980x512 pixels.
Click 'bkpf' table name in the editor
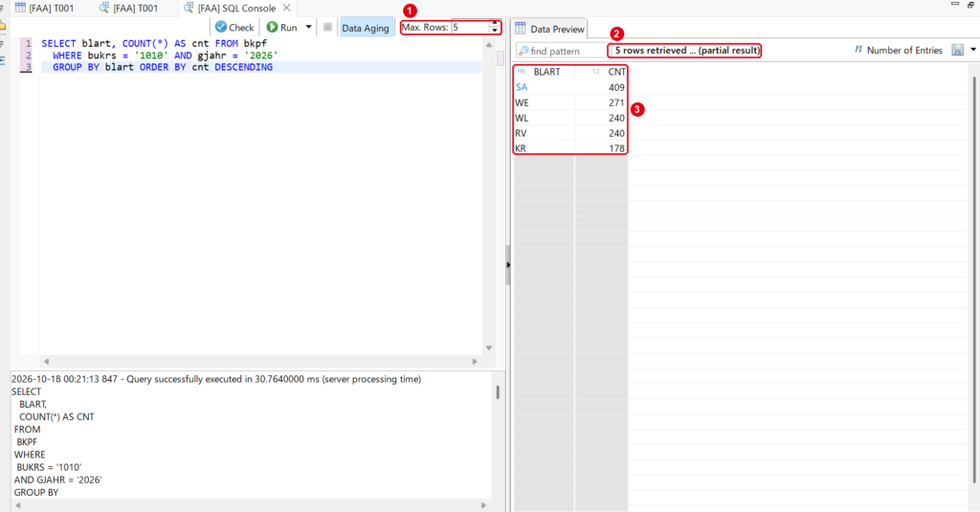click(x=255, y=43)
